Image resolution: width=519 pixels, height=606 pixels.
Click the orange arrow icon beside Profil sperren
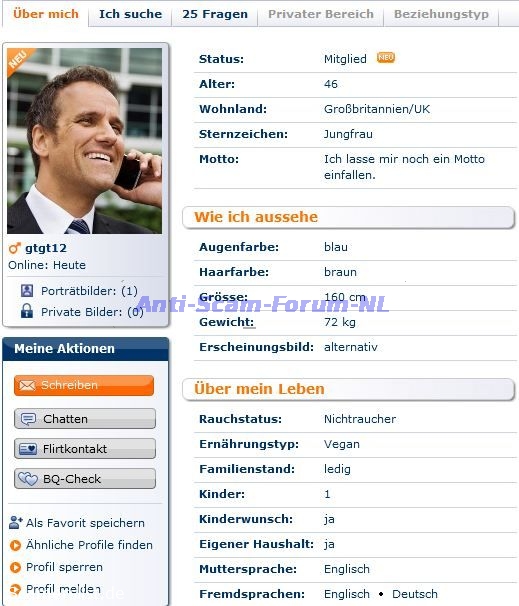pyautogui.click(x=15, y=567)
